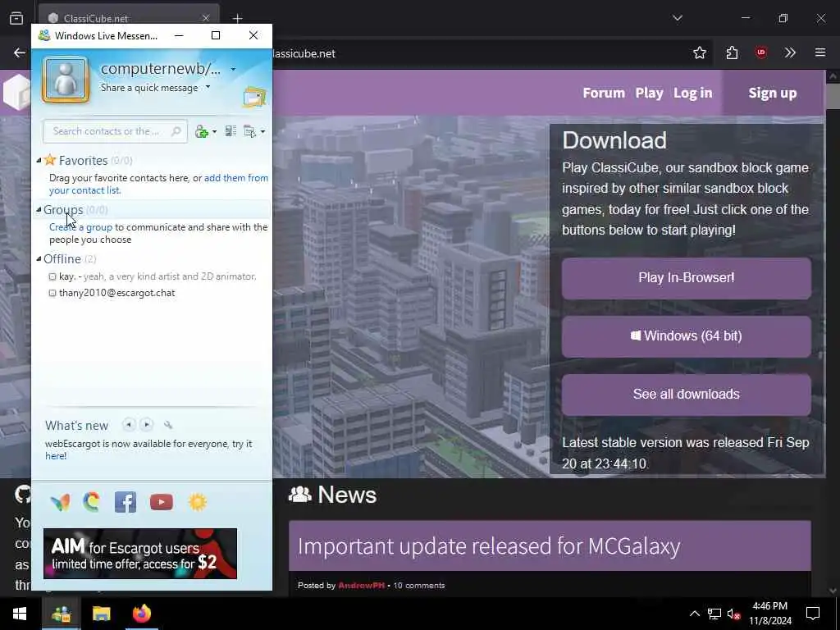The width and height of the screenshot is (840, 630).
Task: Click the uBlock Origin icon
Action: tap(760, 52)
